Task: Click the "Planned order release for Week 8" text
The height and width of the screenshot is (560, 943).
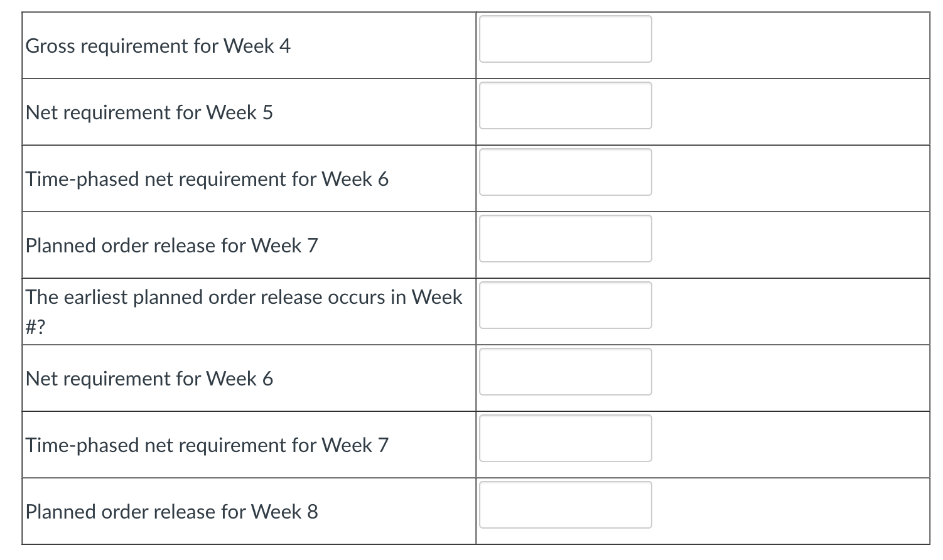Action: coord(171,512)
